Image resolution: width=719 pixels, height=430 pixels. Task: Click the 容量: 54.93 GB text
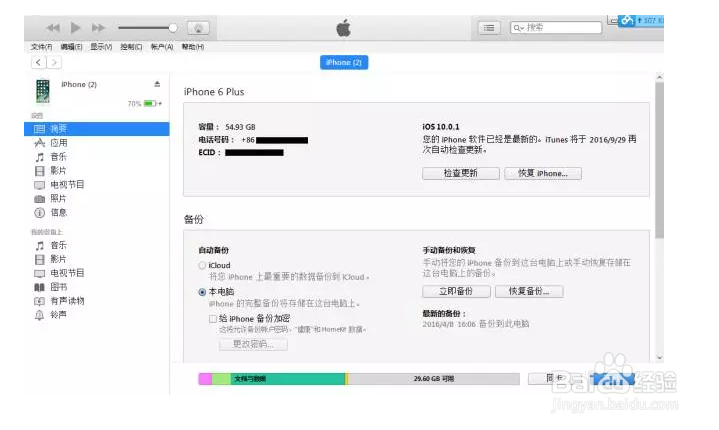pyautogui.click(x=227, y=127)
